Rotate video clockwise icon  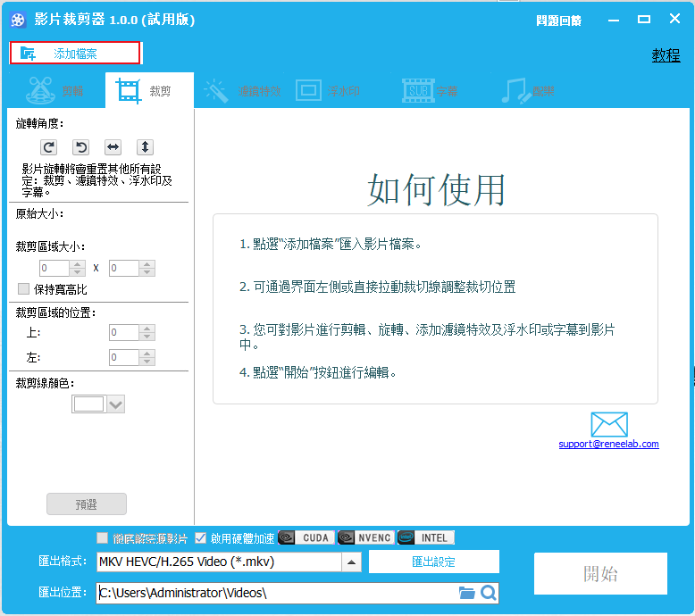(49, 147)
